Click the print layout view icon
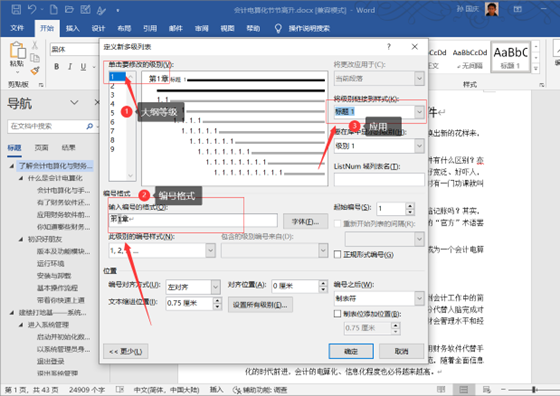 pos(464,390)
